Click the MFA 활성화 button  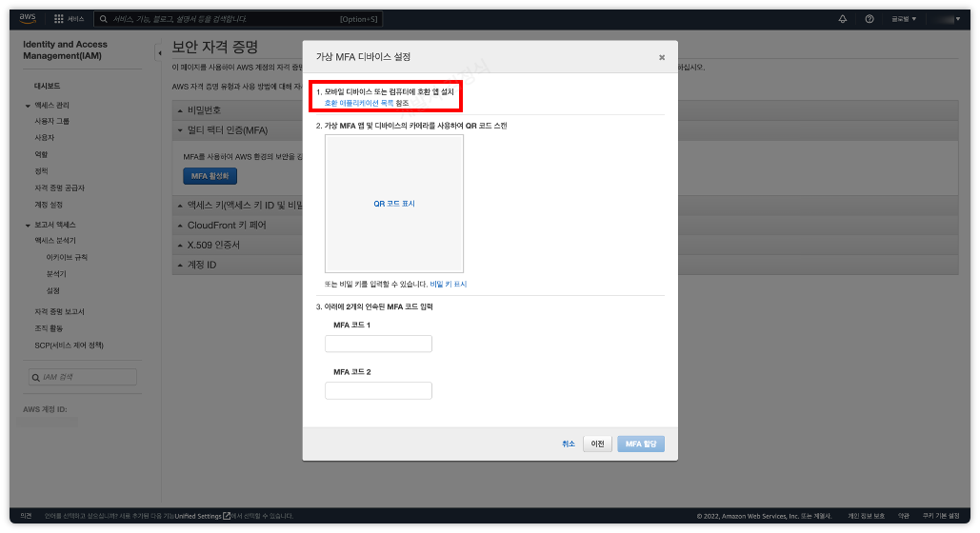(x=210, y=176)
